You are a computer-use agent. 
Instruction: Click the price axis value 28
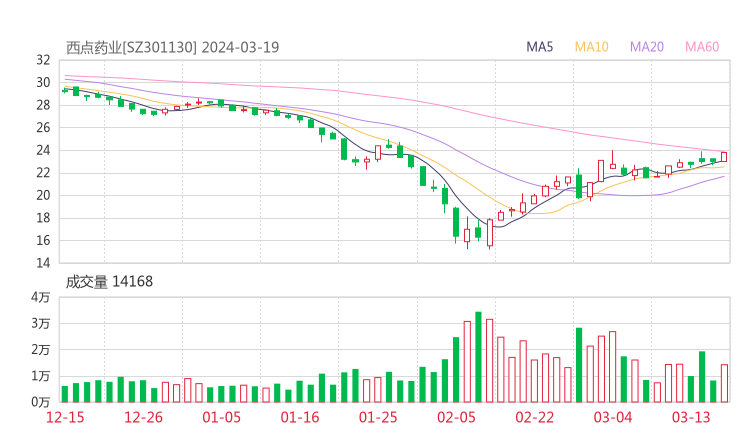click(43, 105)
